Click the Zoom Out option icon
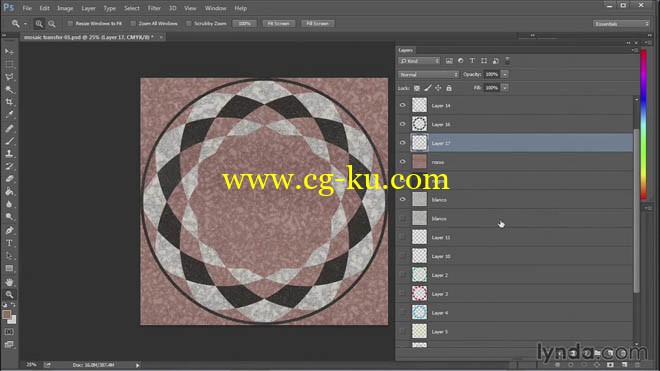 point(52,24)
